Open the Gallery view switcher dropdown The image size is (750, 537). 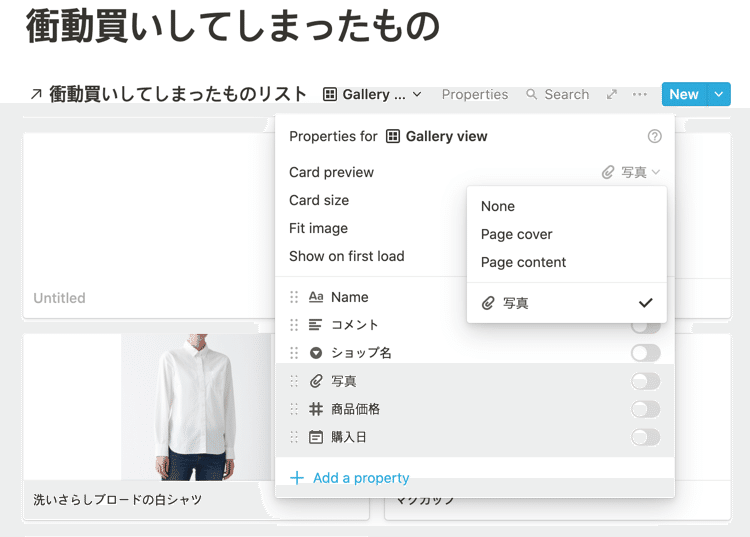click(x=372, y=94)
